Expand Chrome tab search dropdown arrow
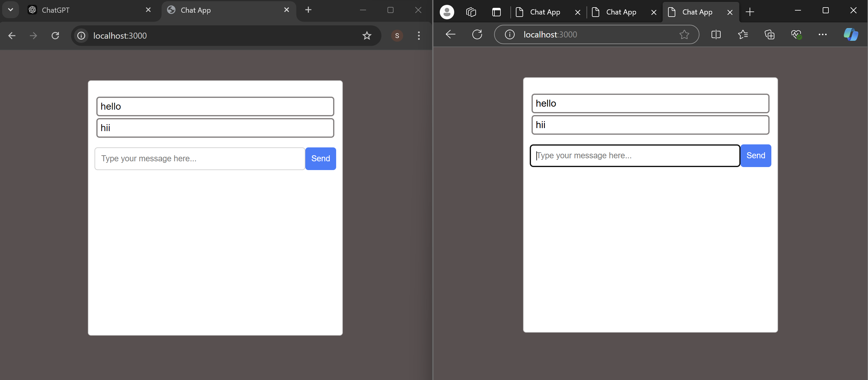 (11, 10)
